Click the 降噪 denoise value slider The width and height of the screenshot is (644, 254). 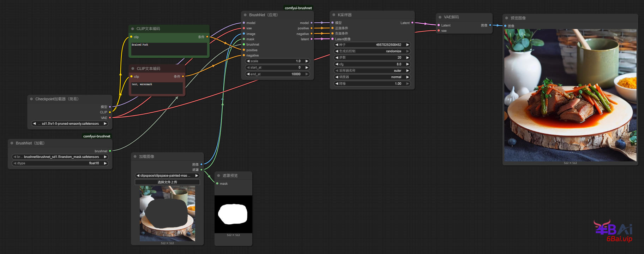(372, 84)
